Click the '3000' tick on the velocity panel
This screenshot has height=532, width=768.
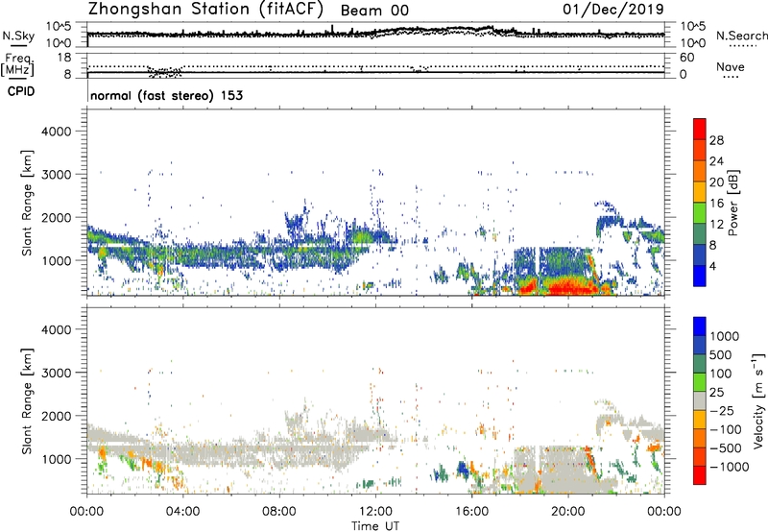point(57,373)
